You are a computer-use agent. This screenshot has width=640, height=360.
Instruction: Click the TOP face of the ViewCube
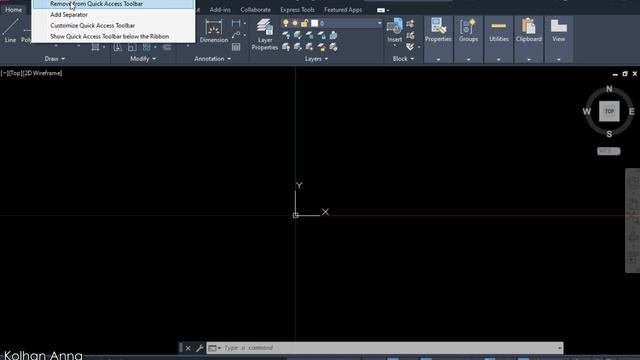coord(609,111)
